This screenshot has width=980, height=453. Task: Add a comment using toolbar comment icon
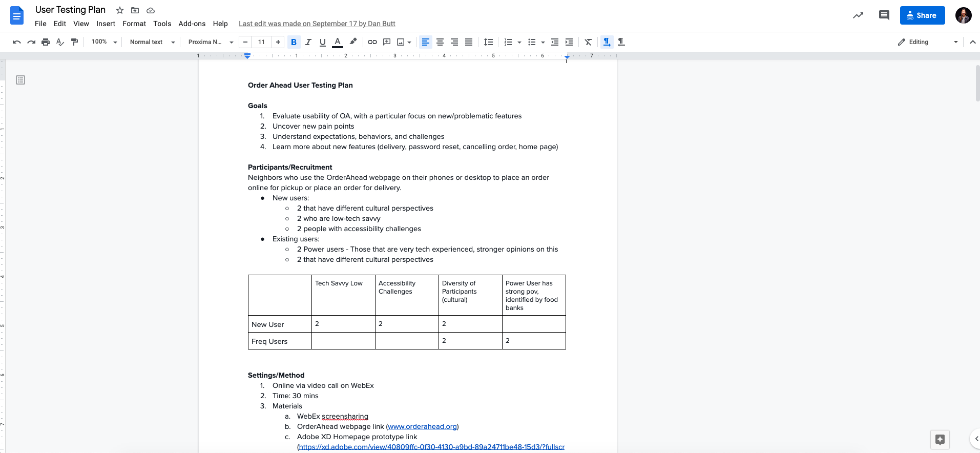387,42
